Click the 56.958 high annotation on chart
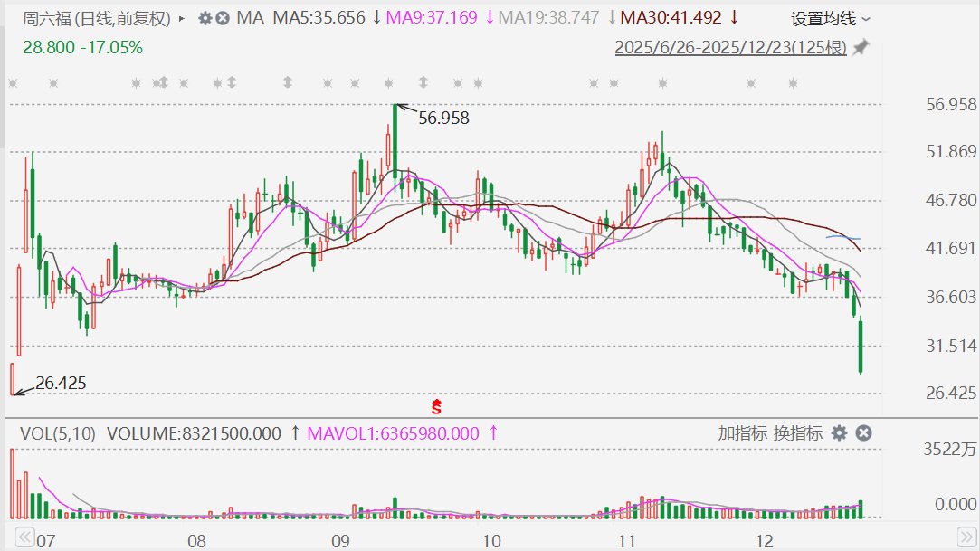 coord(443,118)
